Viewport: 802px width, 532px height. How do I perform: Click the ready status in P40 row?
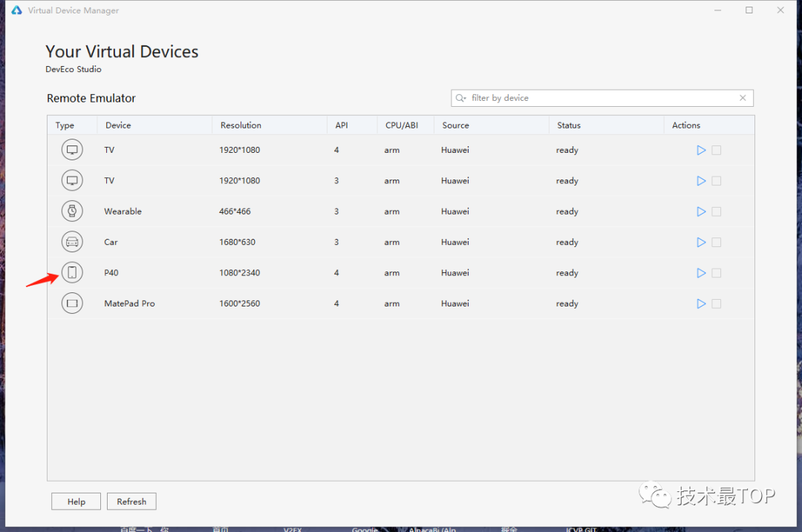(x=567, y=273)
